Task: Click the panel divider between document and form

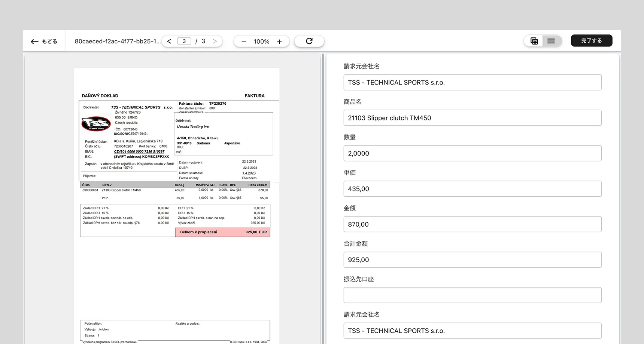Action: pos(323,198)
